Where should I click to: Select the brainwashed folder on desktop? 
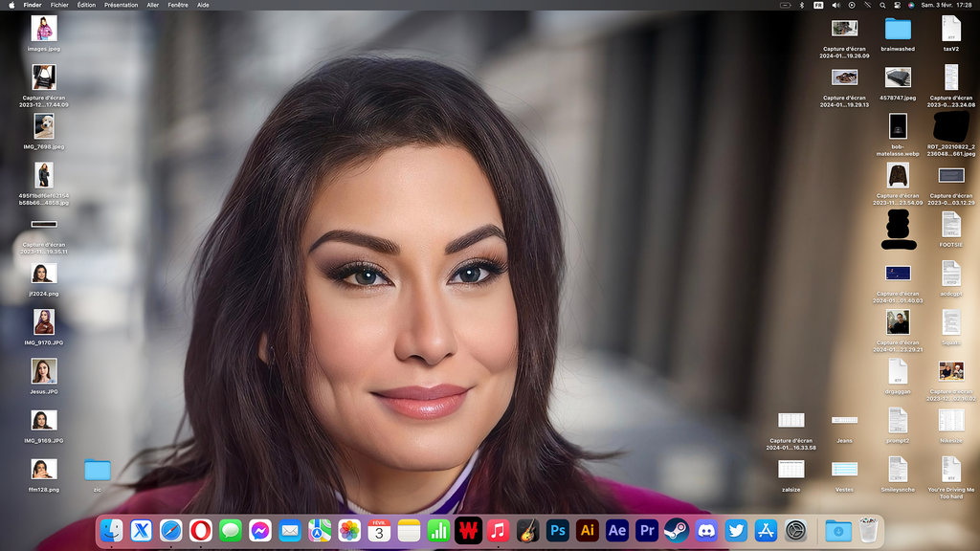coord(898,29)
